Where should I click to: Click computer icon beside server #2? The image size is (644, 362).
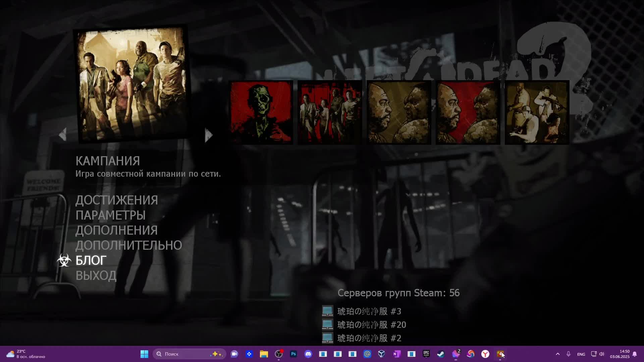point(327,338)
